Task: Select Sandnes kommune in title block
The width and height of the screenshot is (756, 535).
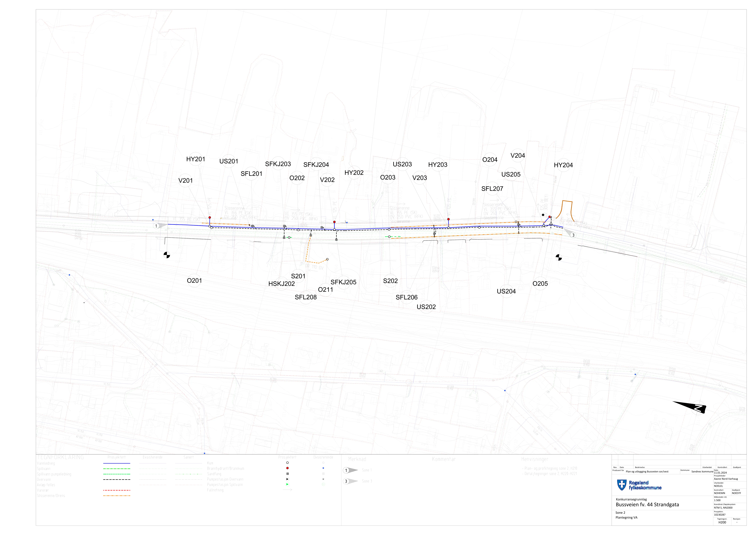Action: click(702, 471)
